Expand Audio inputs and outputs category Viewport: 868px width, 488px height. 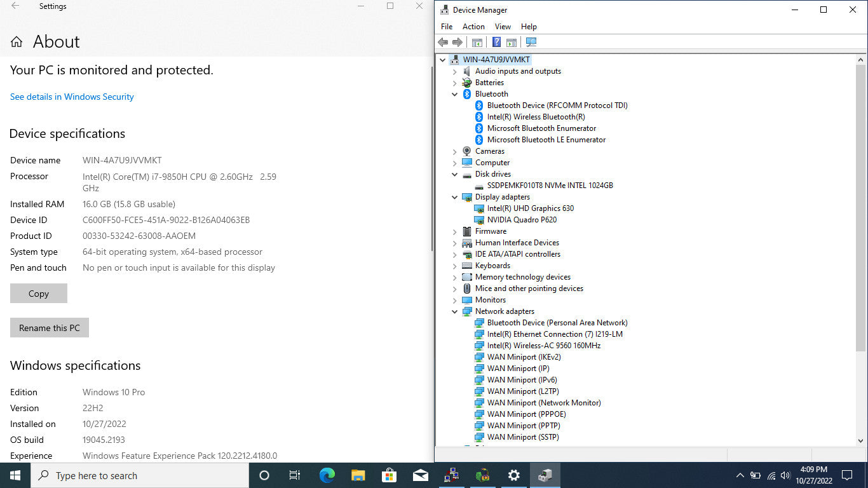click(x=455, y=71)
